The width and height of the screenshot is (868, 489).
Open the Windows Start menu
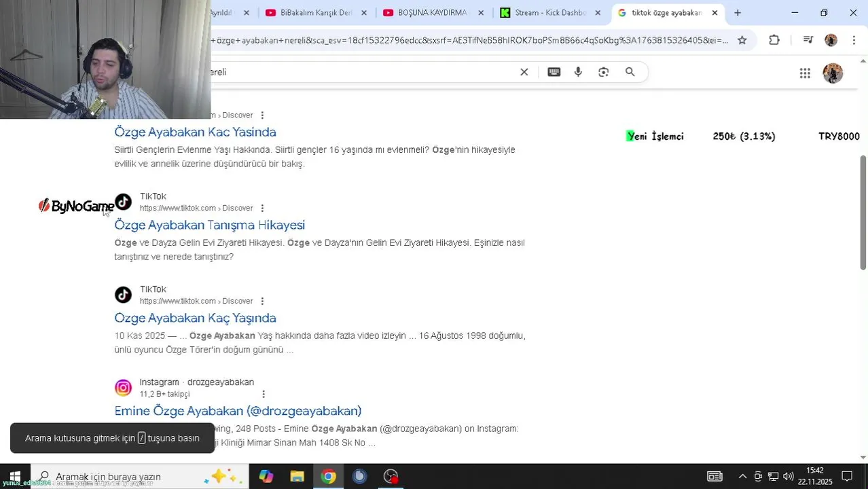pos(15,477)
